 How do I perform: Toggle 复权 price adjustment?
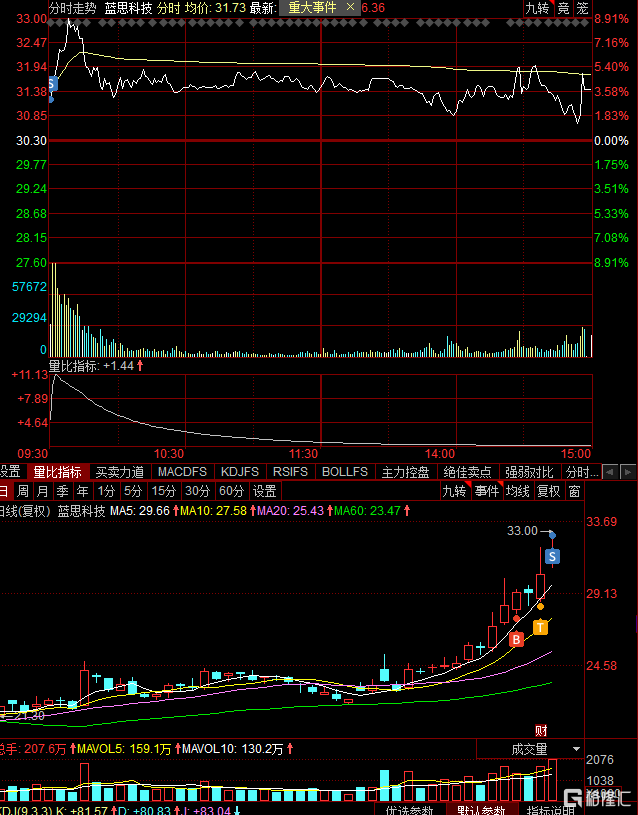(x=549, y=491)
